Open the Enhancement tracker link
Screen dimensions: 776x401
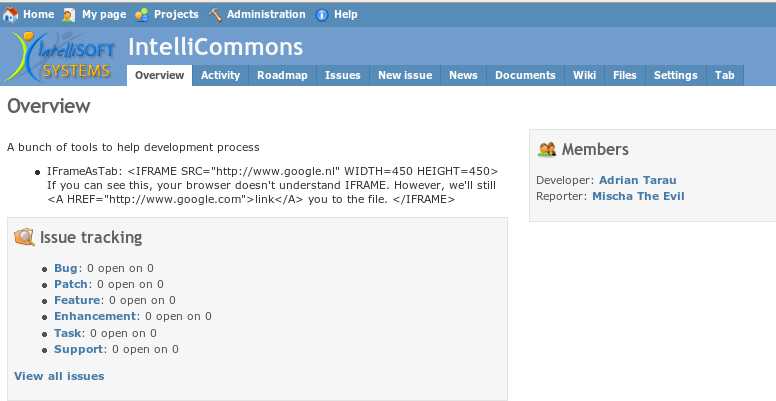point(95,316)
